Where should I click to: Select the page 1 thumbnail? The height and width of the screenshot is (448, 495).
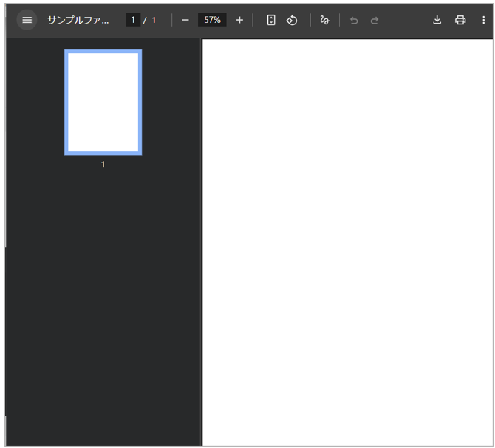(x=103, y=102)
